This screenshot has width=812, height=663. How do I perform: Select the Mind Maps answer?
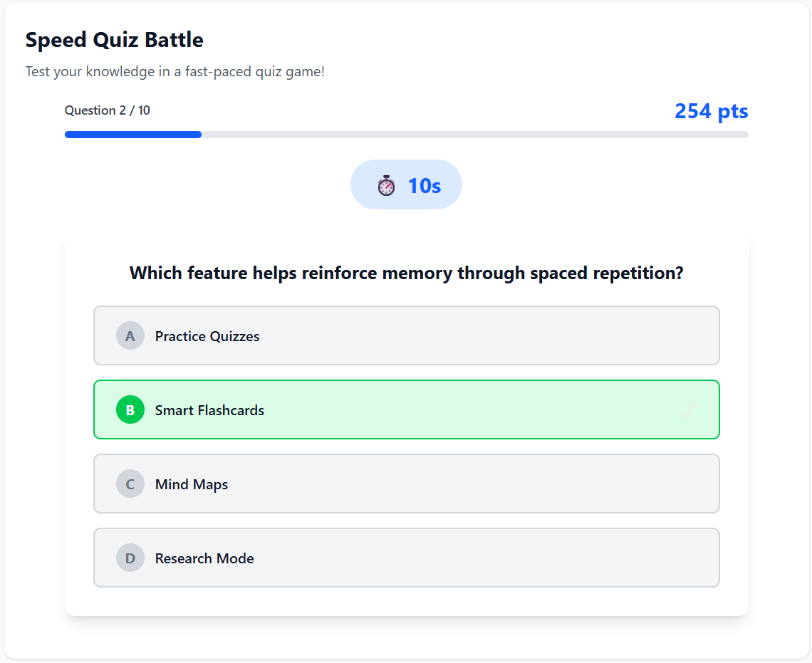click(406, 484)
